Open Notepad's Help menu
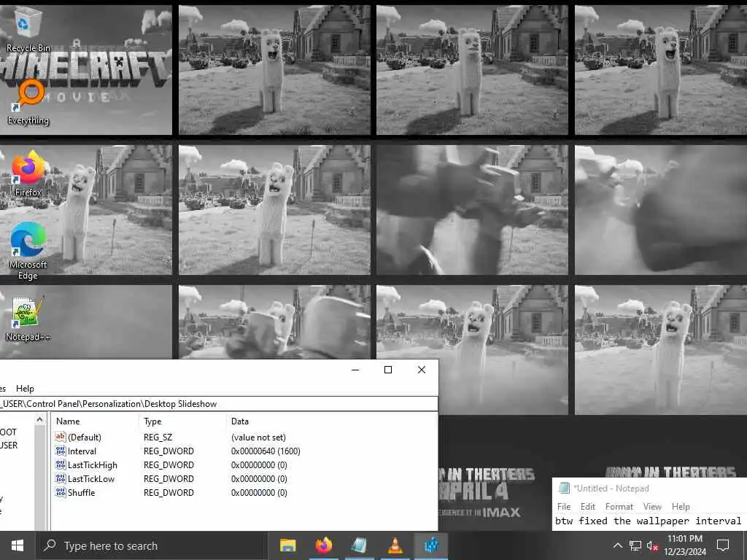The height and width of the screenshot is (560, 747). click(x=681, y=507)
